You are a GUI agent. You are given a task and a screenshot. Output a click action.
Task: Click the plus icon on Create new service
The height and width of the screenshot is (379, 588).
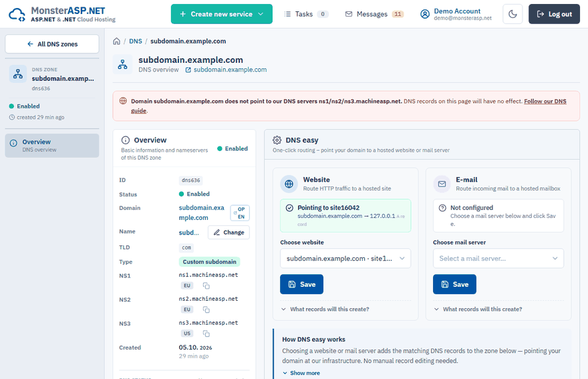[182, 14]
